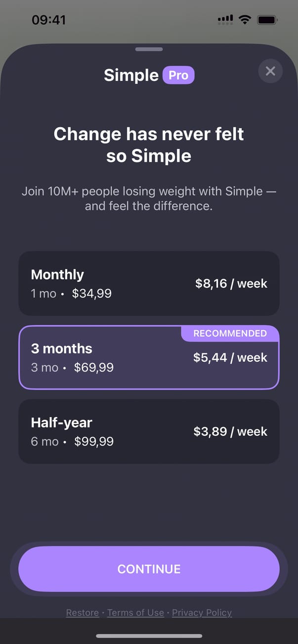Select the 3 months plan
This screenshot has width=298, height=644.
coord(149,357)
